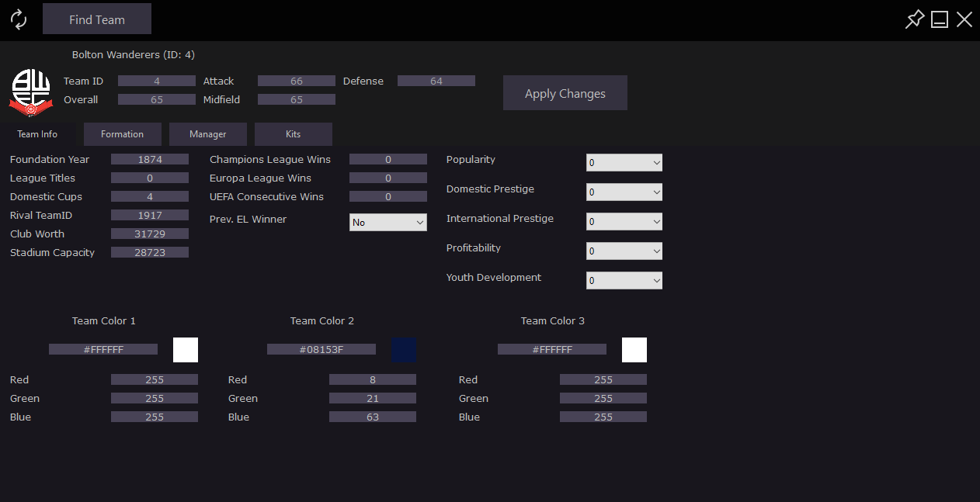The height and width of the screenshot is (502, 980).
Task: Edit Team Color 3 hex code field
Action: 552,349
